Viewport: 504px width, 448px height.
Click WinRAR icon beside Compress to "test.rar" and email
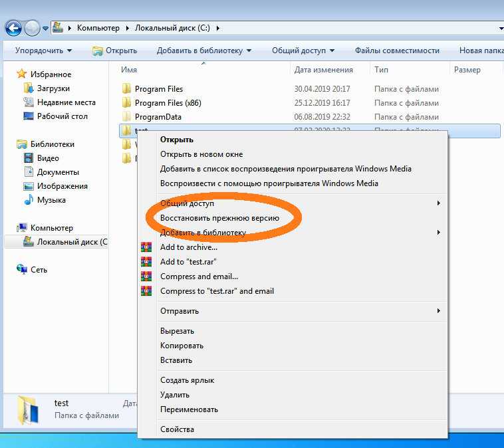click(x=146, y=291)
